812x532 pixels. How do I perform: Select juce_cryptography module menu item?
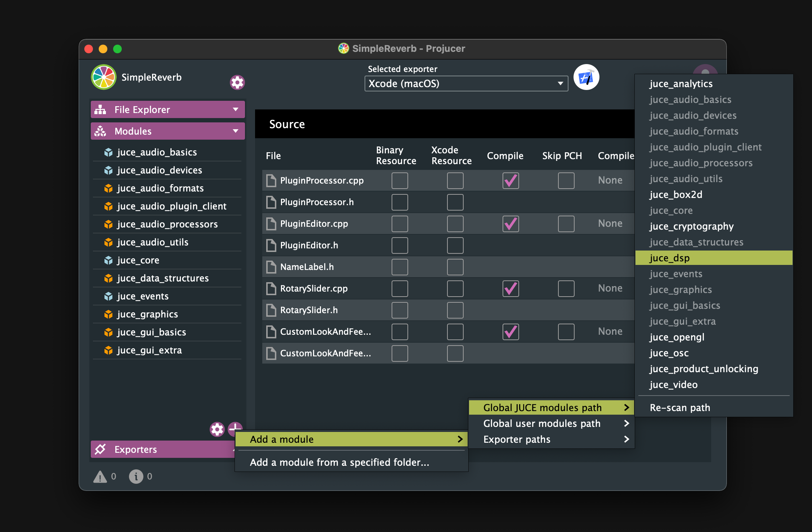pos(714,226)
